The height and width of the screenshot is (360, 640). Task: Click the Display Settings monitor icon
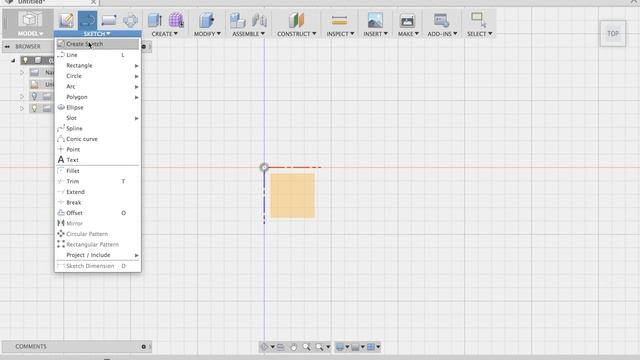click(x=340, y=347)
